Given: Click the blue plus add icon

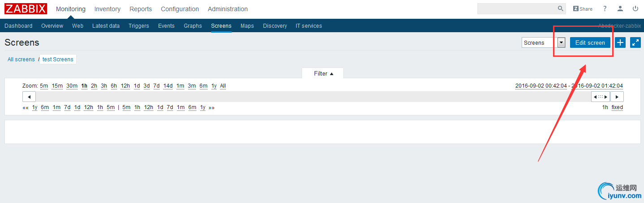Looking at the screenshot, I should pyautogui.click(x=620, y=42).
